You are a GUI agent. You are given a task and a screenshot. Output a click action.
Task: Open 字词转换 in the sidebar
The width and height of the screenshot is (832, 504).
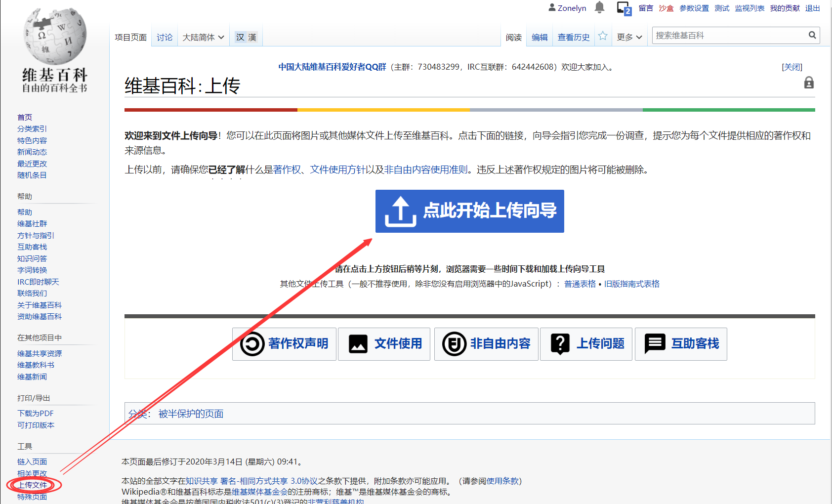[32, 270]
